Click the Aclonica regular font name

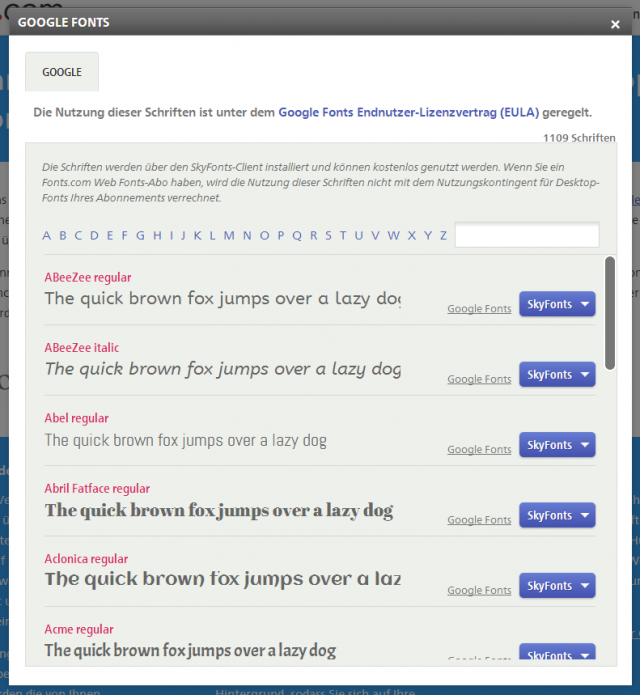coord(86,559)
